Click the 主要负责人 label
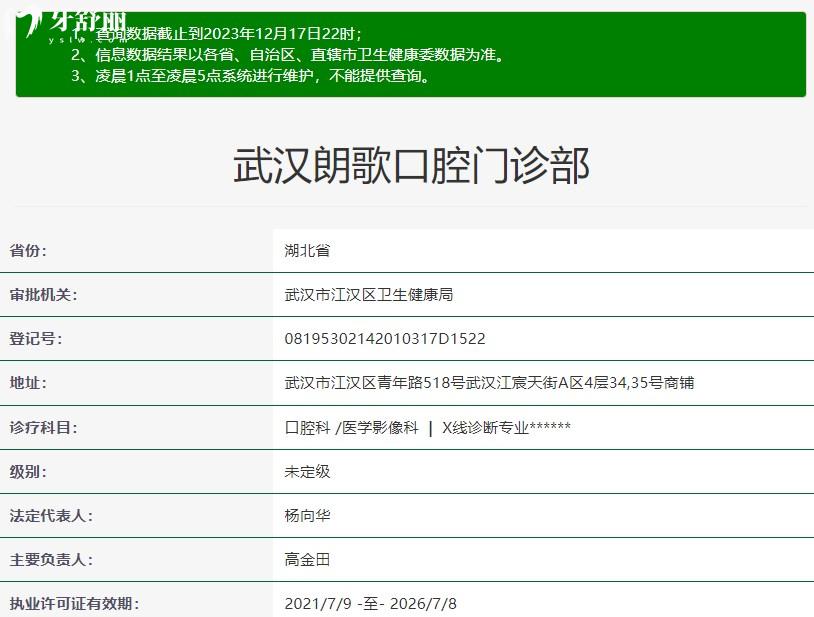Screen dimensions: 814x617 coord(51,560)
